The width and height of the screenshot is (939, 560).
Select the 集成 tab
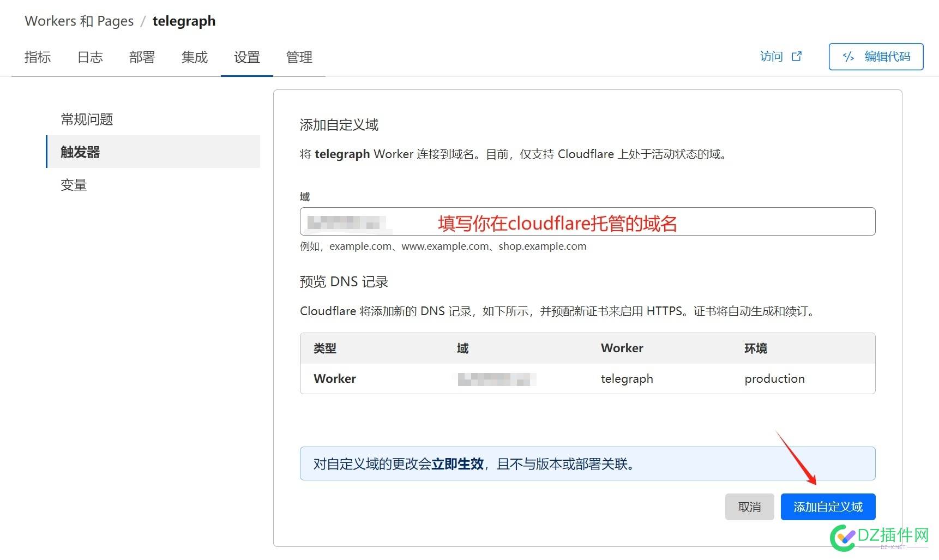(x=195, y=57)
